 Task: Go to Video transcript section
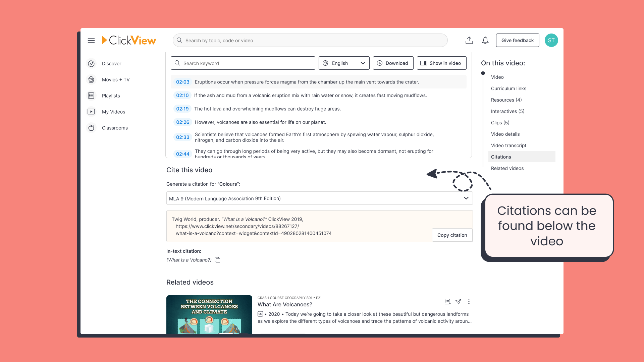(508, 145)
